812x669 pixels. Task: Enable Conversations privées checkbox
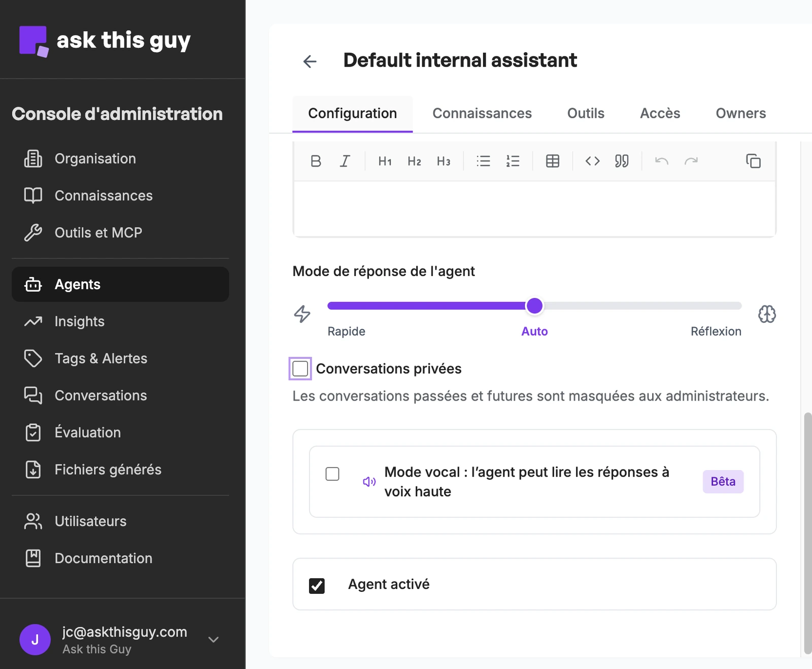300,369
